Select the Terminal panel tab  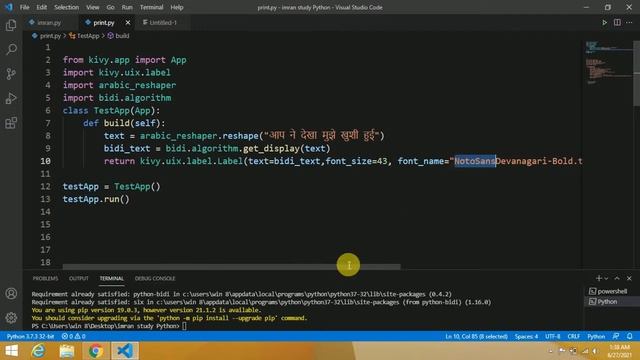(x=111, y=278)
